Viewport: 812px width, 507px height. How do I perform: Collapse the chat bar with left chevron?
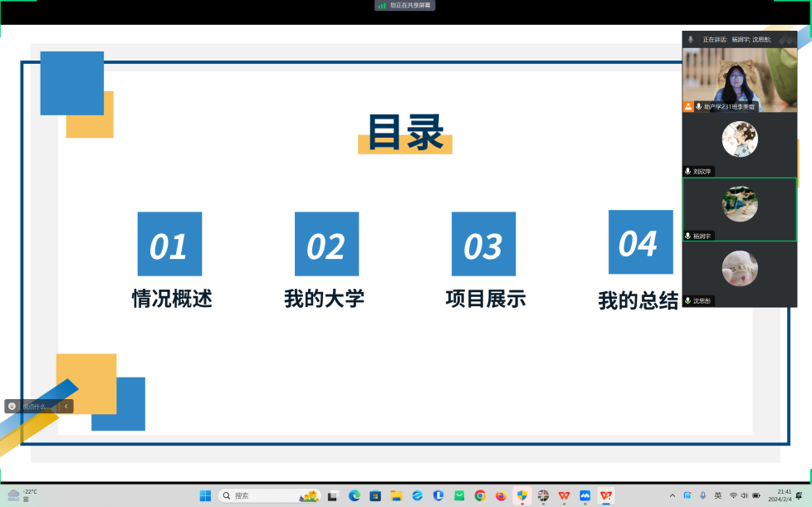(x=66, y=407)
